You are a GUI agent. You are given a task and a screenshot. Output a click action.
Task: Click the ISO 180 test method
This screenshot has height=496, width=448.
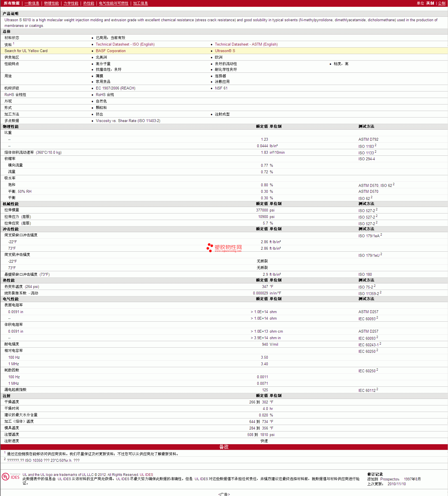pos(365,275)
